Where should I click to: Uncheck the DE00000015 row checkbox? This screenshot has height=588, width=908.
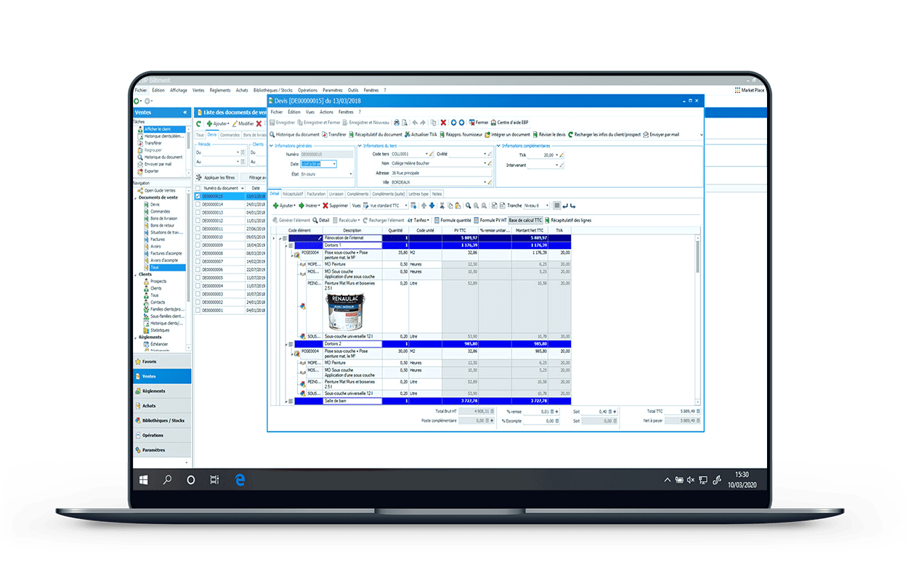(x=198, y=196)
